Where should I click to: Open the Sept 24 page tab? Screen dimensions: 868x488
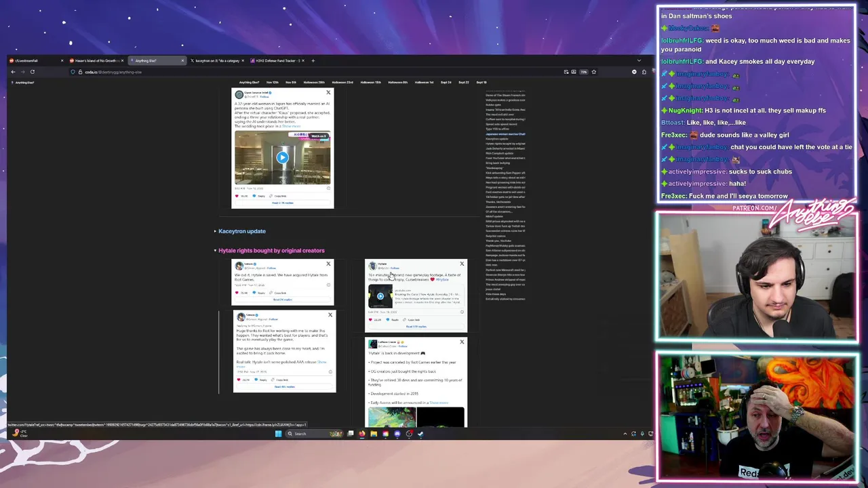[446, 82]
